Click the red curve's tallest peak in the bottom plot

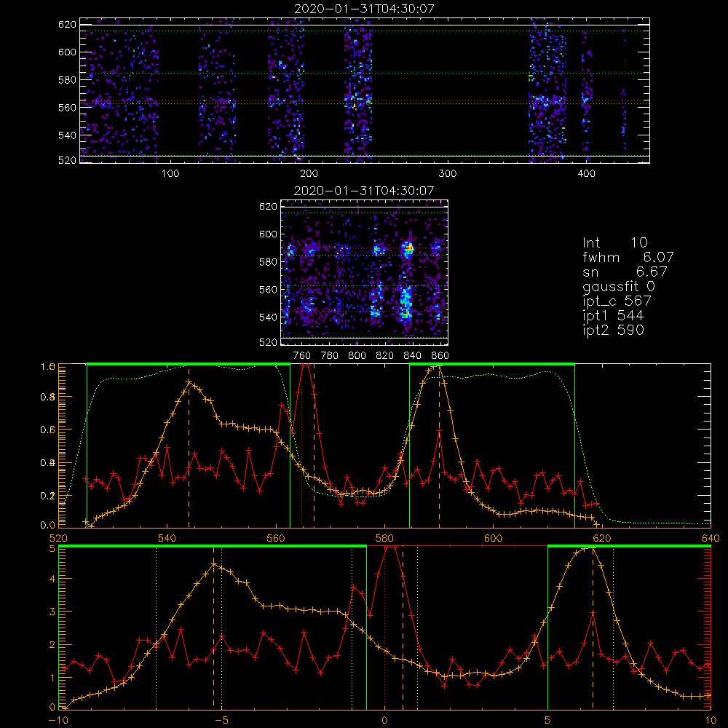390,548
